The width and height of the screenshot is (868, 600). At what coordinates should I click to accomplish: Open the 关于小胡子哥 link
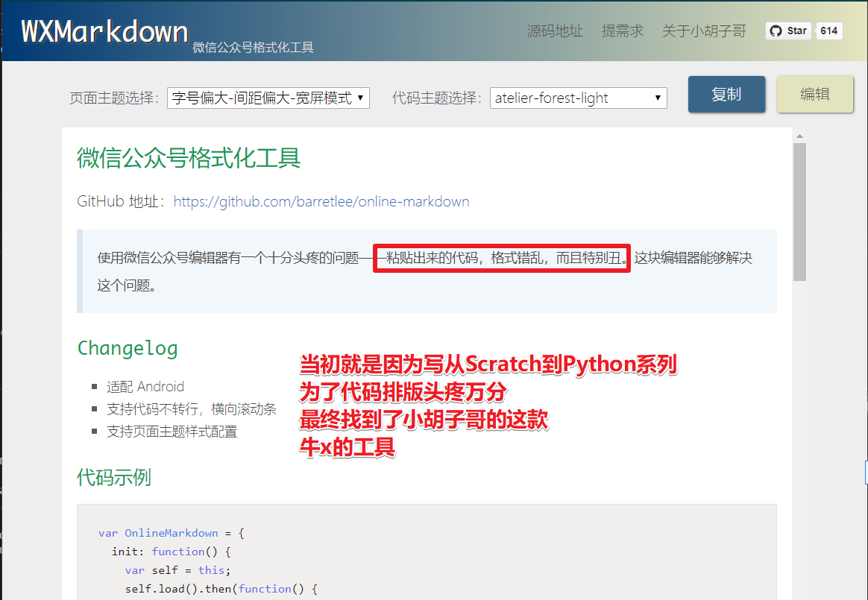[x=704, y=31]
